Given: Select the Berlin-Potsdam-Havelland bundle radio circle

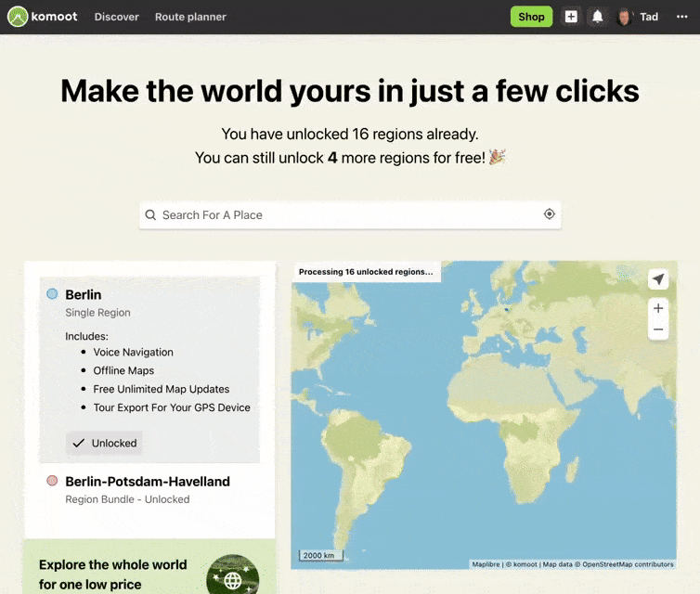Looking at the screenshot, I should 52,481.
